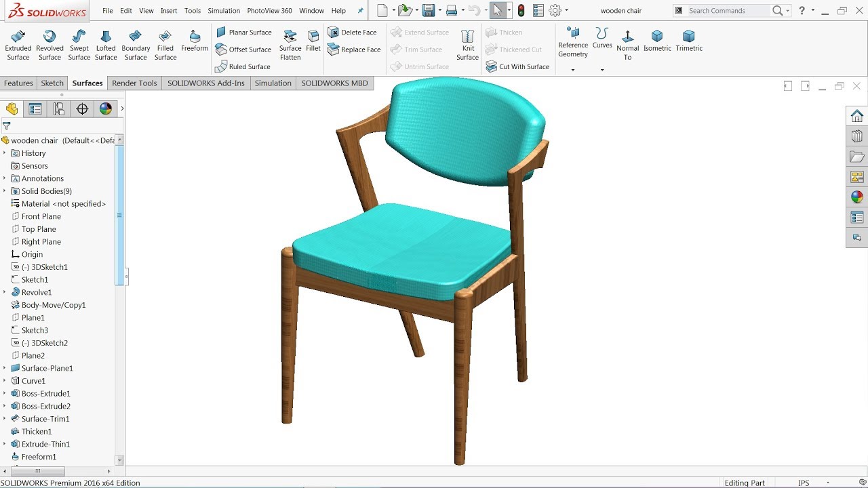Expand the Surface-Trim1 feature node
This screenshot has height=488, width=868.
[5, 419]
